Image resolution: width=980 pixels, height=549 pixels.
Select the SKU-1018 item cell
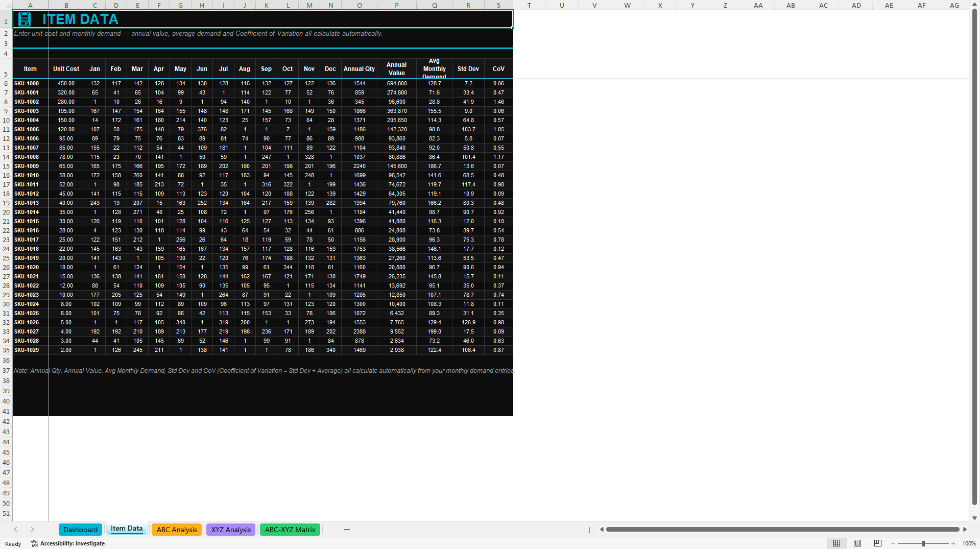pos(30,249)
